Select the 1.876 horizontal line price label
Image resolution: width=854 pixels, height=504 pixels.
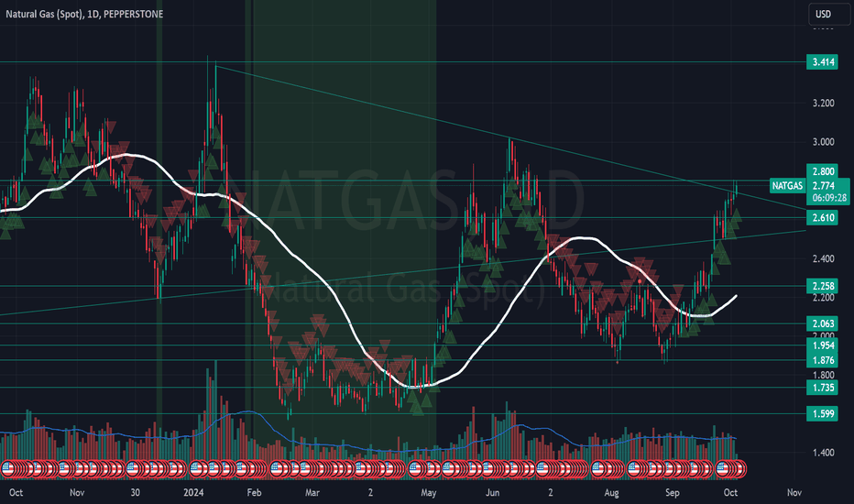tap(822, 360)
